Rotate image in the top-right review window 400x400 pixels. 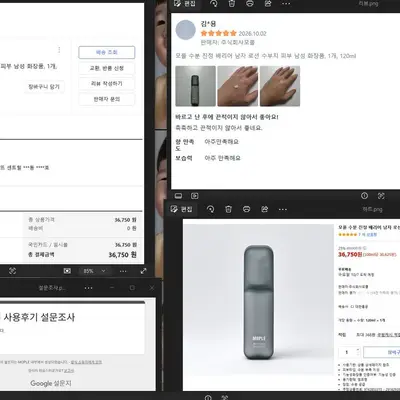(214, 4)
